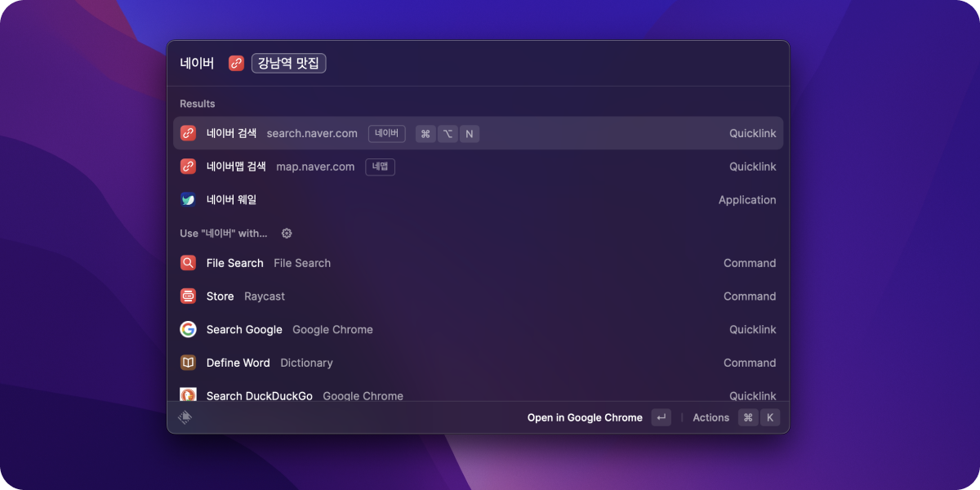Click the Raycast logo in the footer
The image size is (980, 490).
(x=185, y=417)
